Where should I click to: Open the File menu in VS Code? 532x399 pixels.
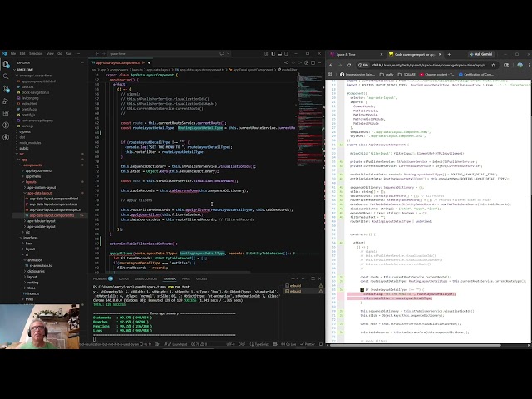(x=13, y=53)
